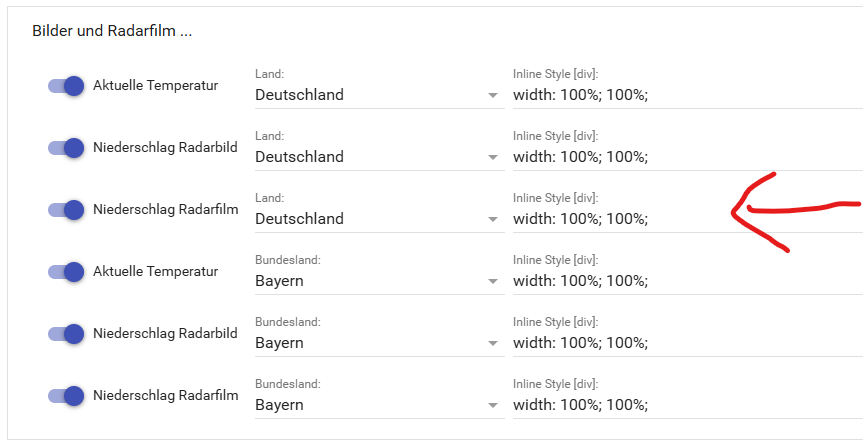
Task: Expand Land dropdown for Niederschlag Radarbild
Action: pyautogui.click(x=377, y=157)
